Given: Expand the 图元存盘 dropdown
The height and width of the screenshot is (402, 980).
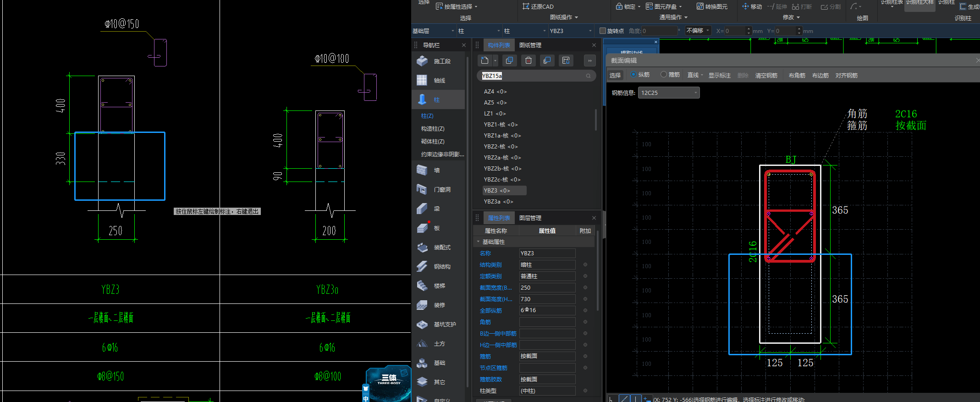Looking at the screenshot, I should click(x=680, y=7).
